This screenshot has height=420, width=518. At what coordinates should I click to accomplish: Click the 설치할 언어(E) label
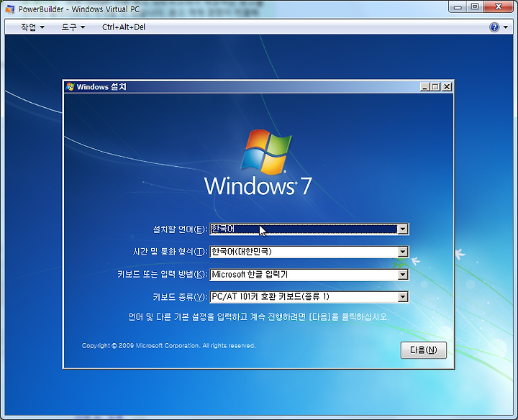point(180,229)
